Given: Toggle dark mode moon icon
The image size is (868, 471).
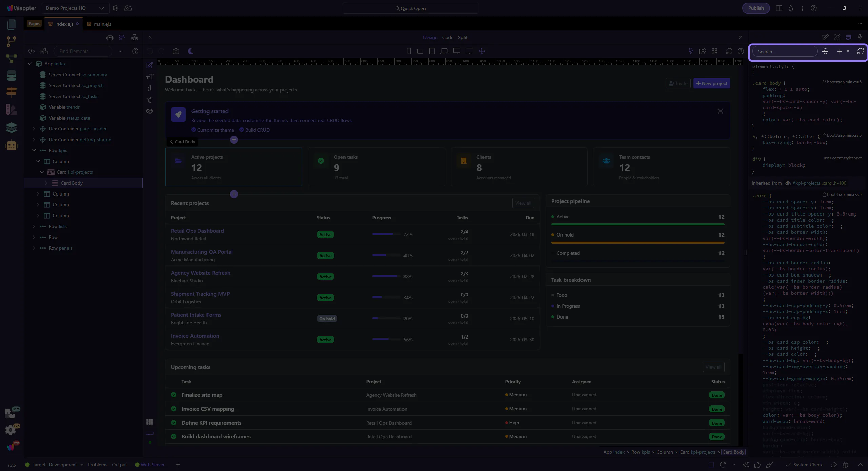Looking at the screenshot, I should click(191, 51).
